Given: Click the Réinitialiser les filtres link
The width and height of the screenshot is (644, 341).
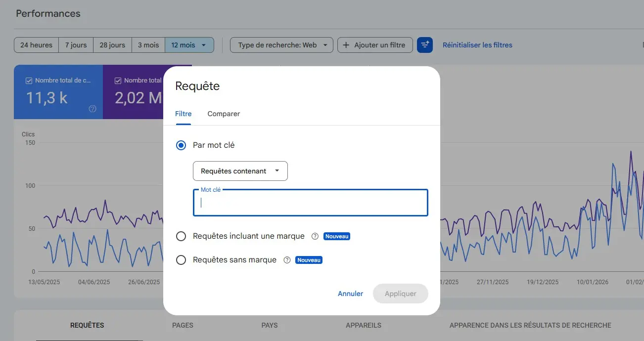Looking at the screenshot, I should tap(477, 44).
